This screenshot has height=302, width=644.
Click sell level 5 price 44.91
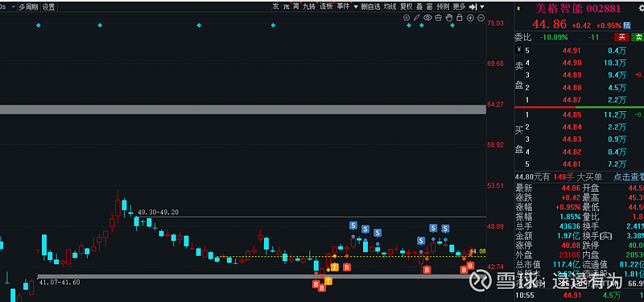[572, 51]
